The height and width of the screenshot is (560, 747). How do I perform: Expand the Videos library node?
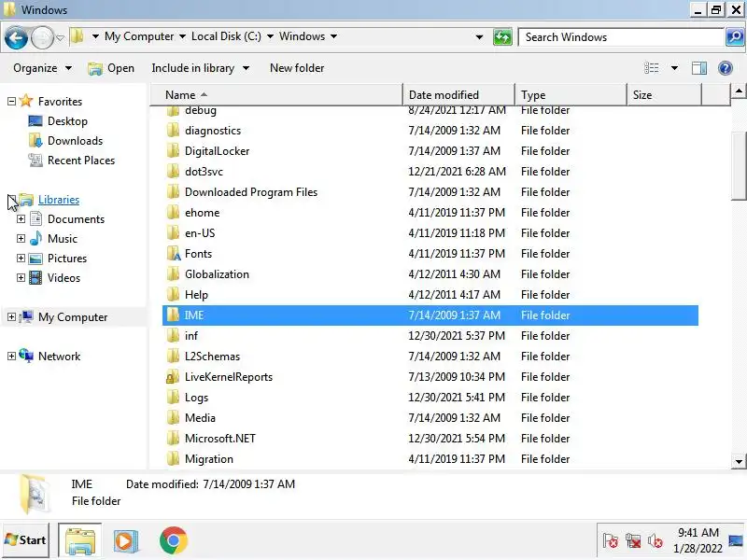21,277
